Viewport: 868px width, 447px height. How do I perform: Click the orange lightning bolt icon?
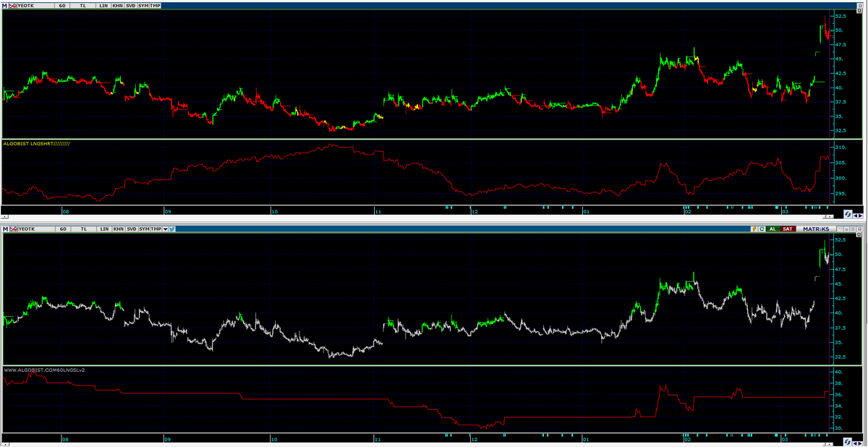click(754, 229)
